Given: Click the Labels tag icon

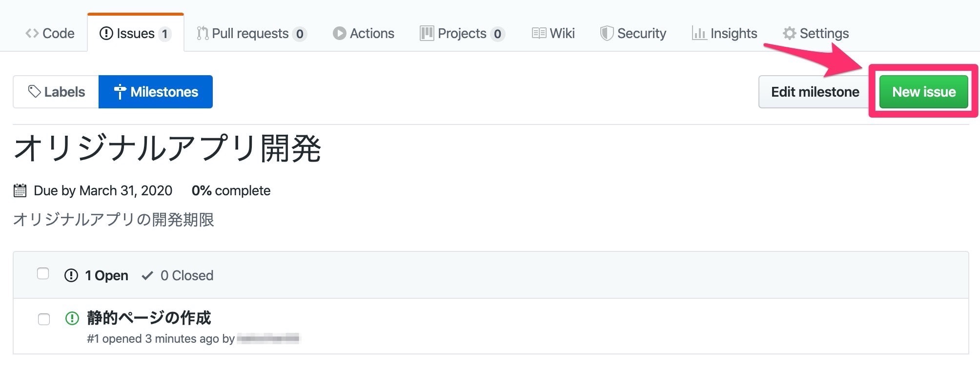Looking at the screenshot, I should (35, 91).
